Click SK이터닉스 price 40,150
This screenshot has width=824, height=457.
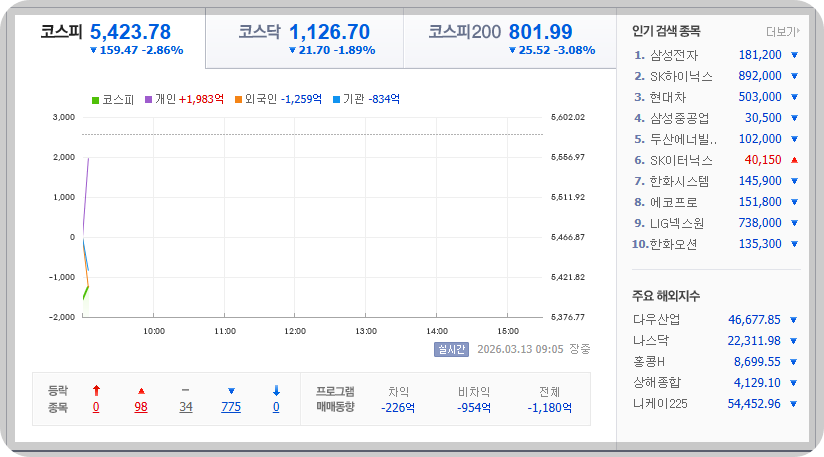pyautogui.click(x=763, y=160)
